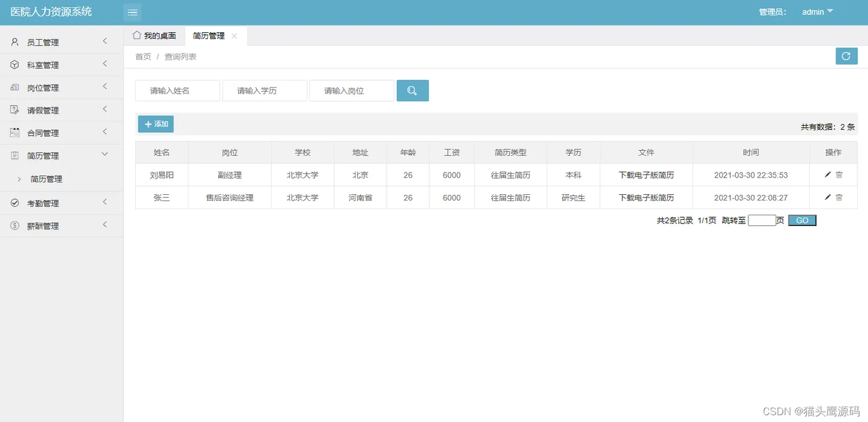Focus the 请输入学历 search field
Viewport: 868px width, 422px height.
(265, 91)
